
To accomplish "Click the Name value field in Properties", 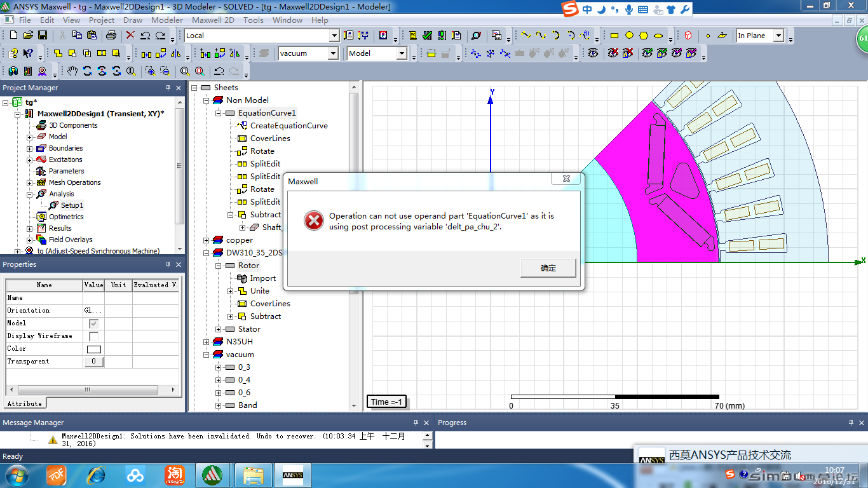I will (x=93, y=298).
